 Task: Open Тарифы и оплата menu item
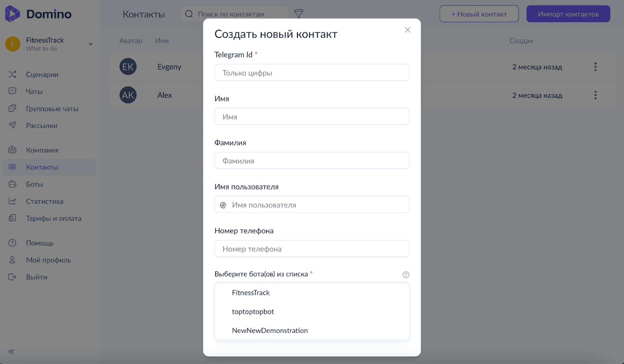point(54,218)
